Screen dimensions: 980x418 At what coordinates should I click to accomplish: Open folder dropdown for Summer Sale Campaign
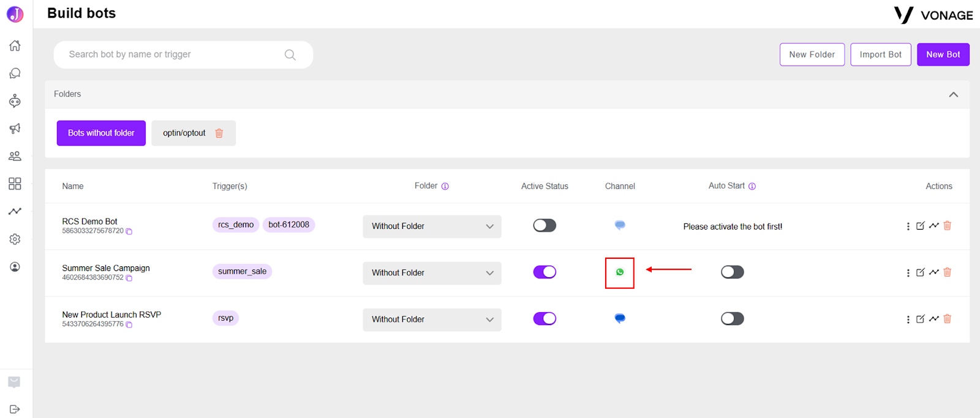click(432, 273)
